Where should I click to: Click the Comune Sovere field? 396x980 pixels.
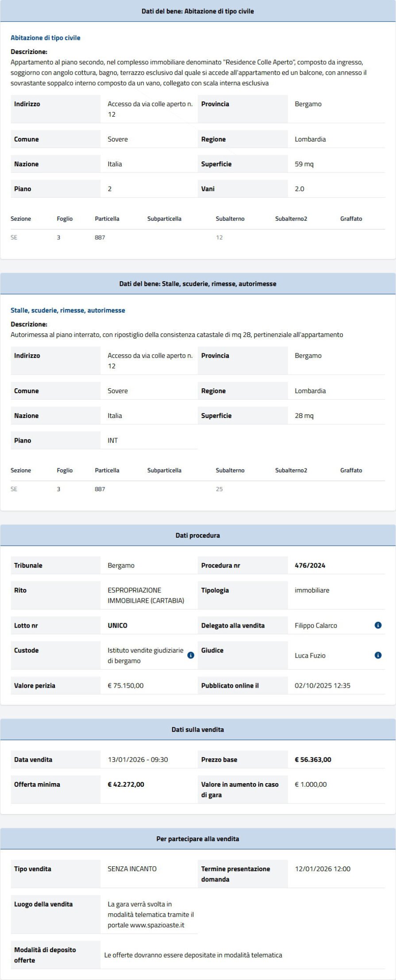coord(117,139)
